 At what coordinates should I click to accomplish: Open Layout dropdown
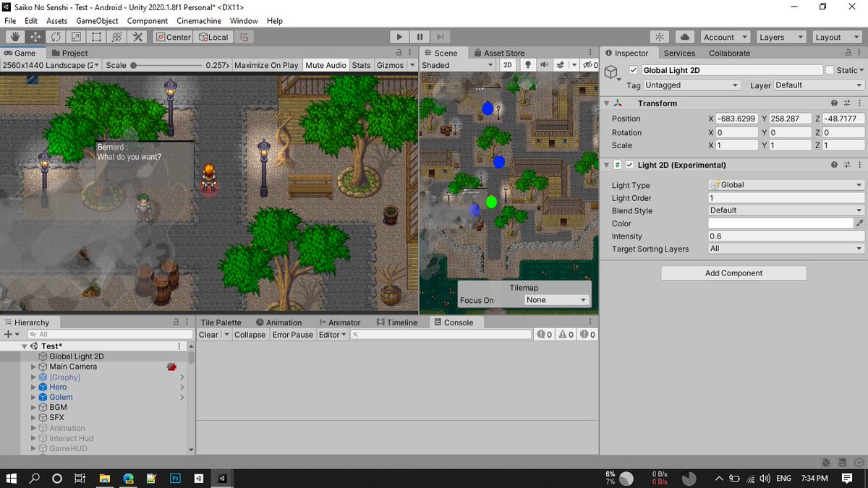837,37
